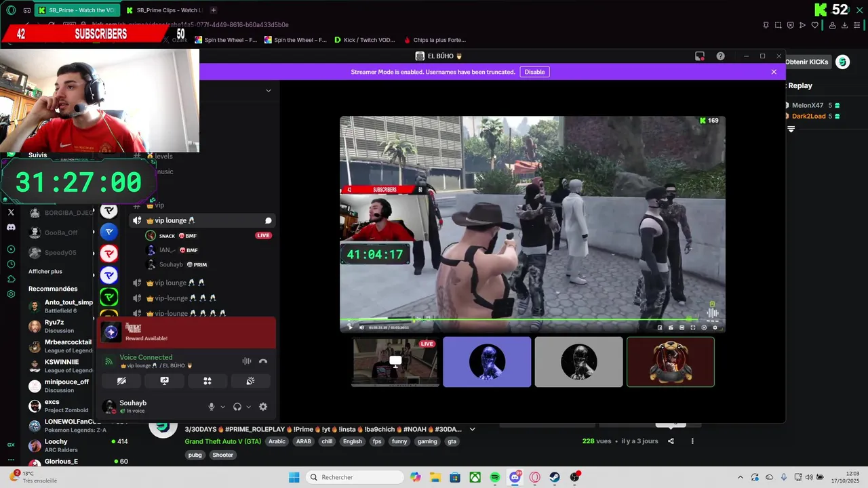This screenshot has height=488, width=868.
Task: Open the Kick profile avatar menu
Action: point(842,62)
